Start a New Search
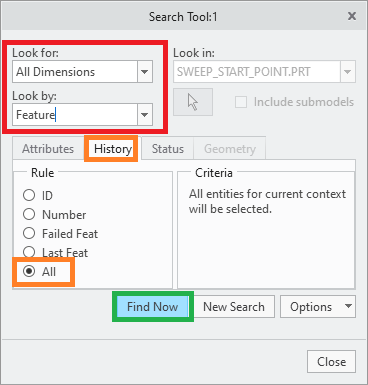The height and width of the screenshot is (385, 368). 234,307
